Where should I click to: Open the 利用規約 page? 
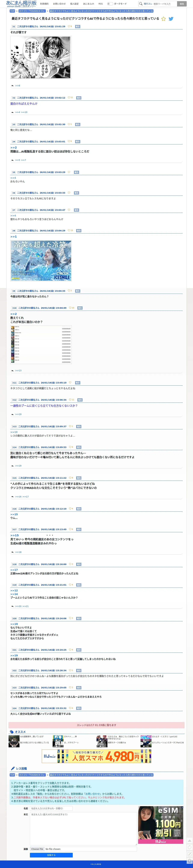(44, 4)
